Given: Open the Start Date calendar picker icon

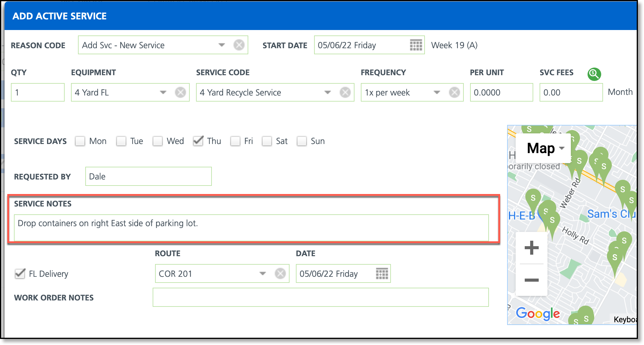Looking at the screenshot, I should [x=416, y=45].
